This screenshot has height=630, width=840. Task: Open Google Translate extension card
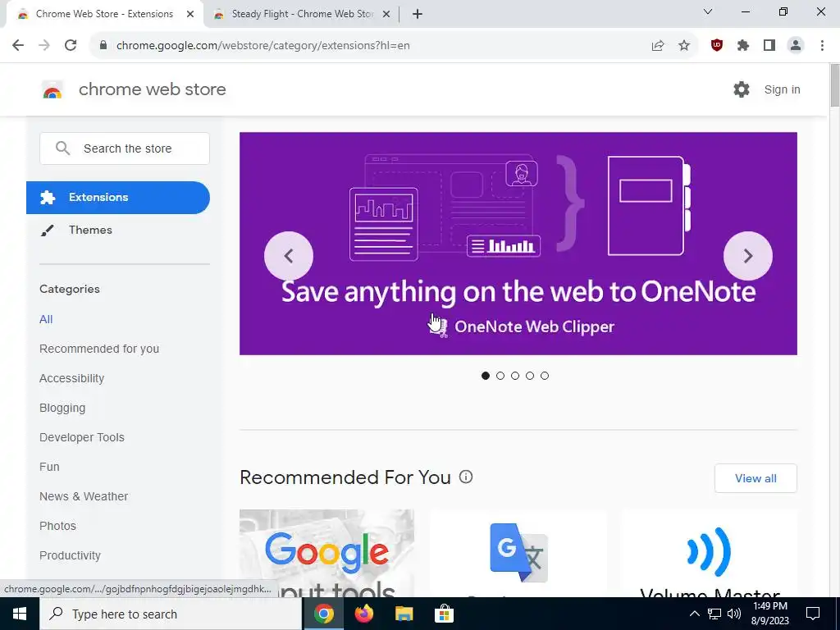click(x=518, y=554)
